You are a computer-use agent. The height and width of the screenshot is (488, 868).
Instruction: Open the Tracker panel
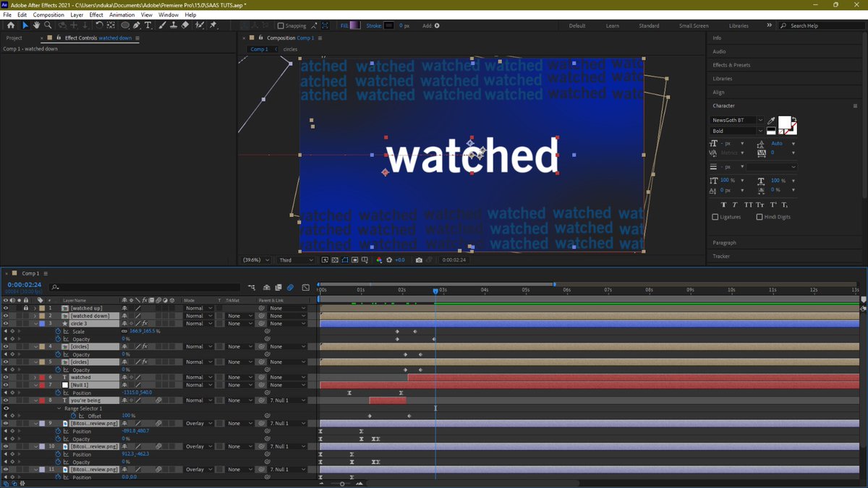pos(721,256)
